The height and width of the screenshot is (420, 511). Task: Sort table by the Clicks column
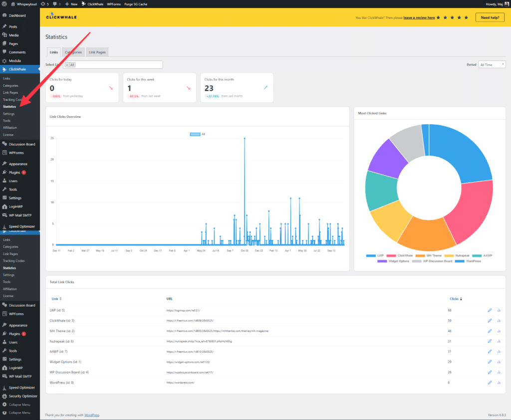(x=456, y=299)
